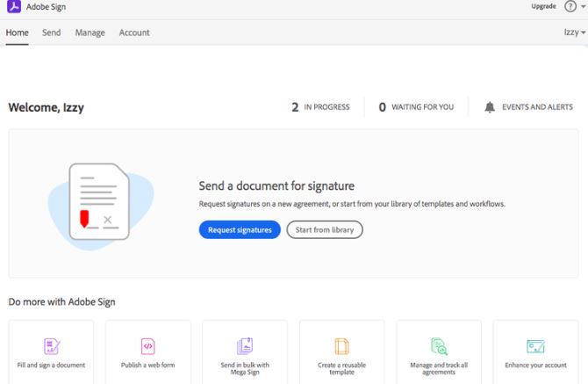Click the 'Send in bulk with Mega Sign' label
Image resolution: width=588 pixels, height=384 pixels.
point(245,368)
